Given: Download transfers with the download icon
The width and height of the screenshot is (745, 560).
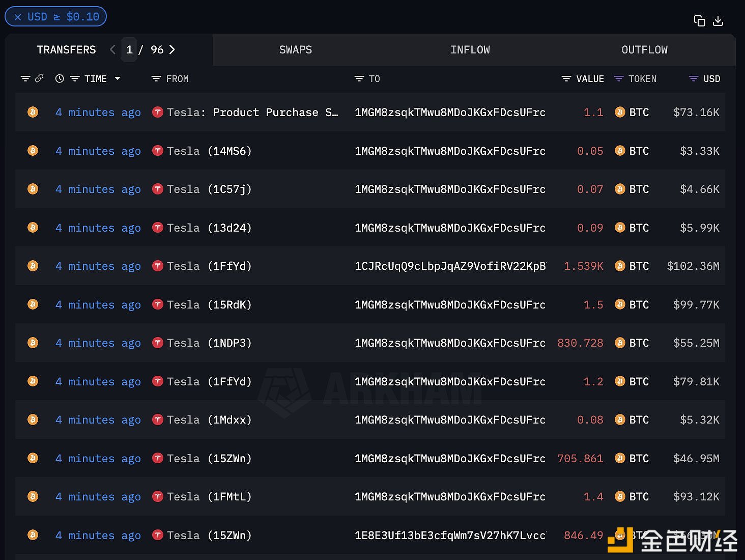Looking at the screenshot, I should pos(718,21).
